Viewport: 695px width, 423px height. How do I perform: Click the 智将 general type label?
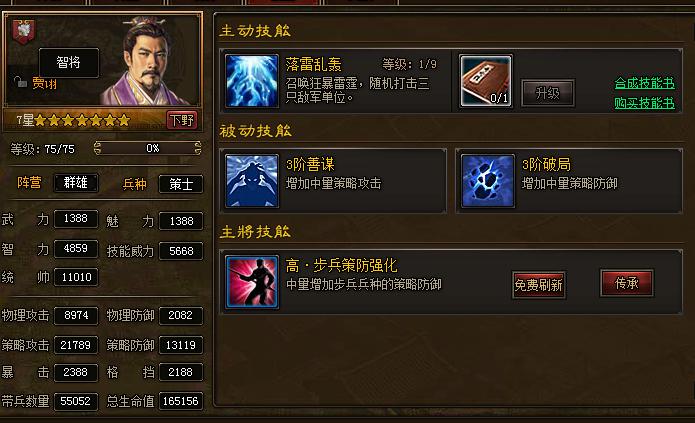[69, 63]
